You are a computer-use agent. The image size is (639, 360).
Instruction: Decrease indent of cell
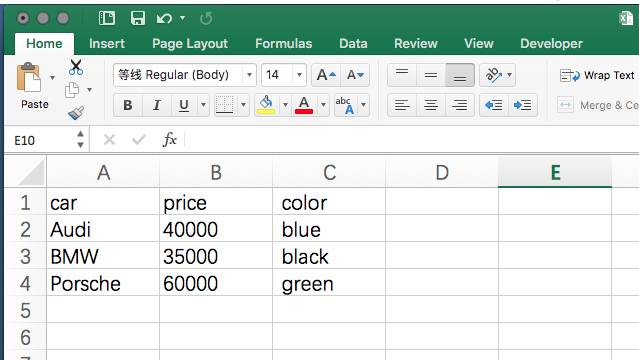pos(494,106)
